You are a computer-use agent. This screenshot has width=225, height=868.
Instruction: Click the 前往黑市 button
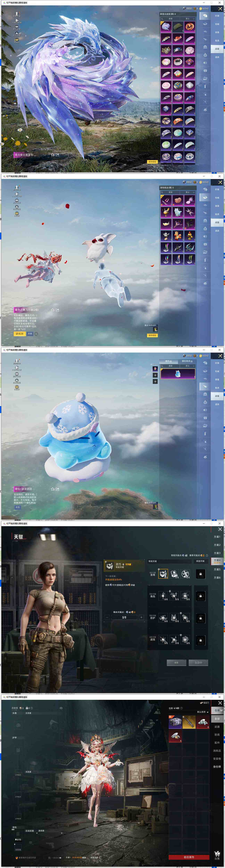click(x=189, y=857)
